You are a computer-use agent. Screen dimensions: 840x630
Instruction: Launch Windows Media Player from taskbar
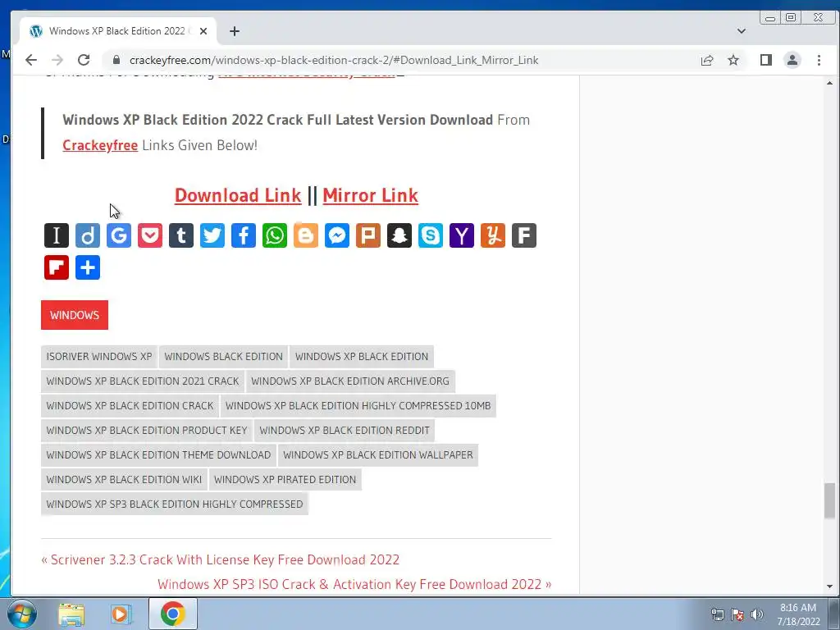[x=121, y=614]
